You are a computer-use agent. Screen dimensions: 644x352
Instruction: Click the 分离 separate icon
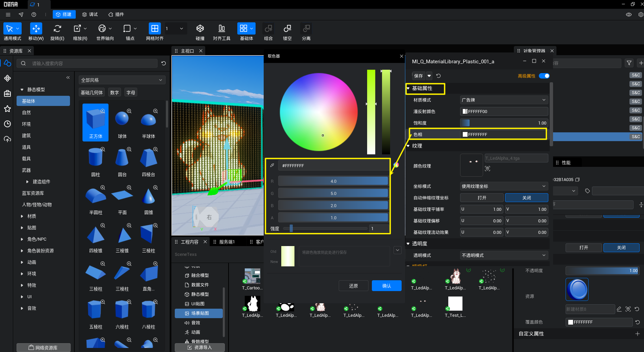click(x=306, y=28)
